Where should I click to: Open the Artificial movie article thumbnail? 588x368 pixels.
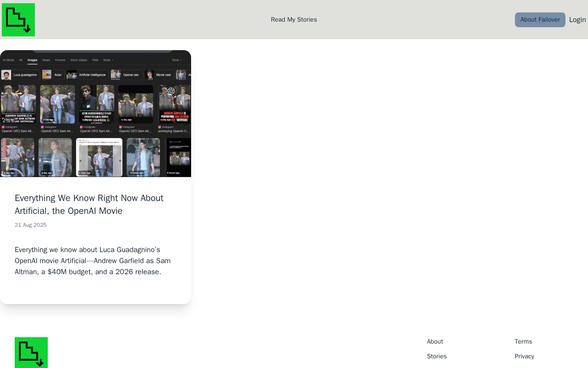click(96, 114)
